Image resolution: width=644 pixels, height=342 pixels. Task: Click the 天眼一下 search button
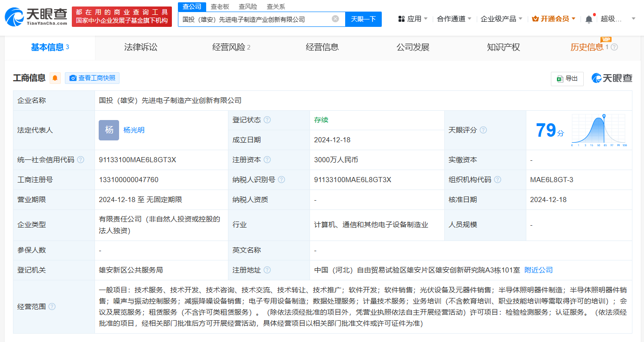363,19
